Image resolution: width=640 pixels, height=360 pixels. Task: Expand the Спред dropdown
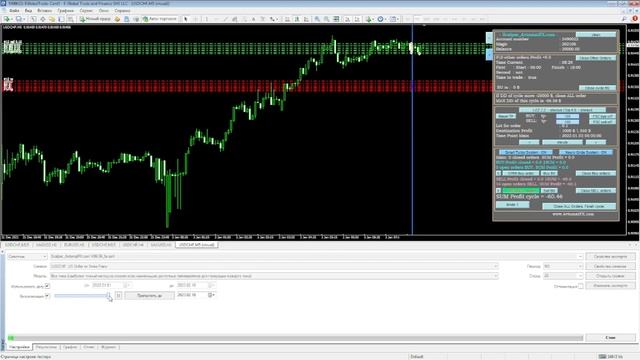(580, 276)
